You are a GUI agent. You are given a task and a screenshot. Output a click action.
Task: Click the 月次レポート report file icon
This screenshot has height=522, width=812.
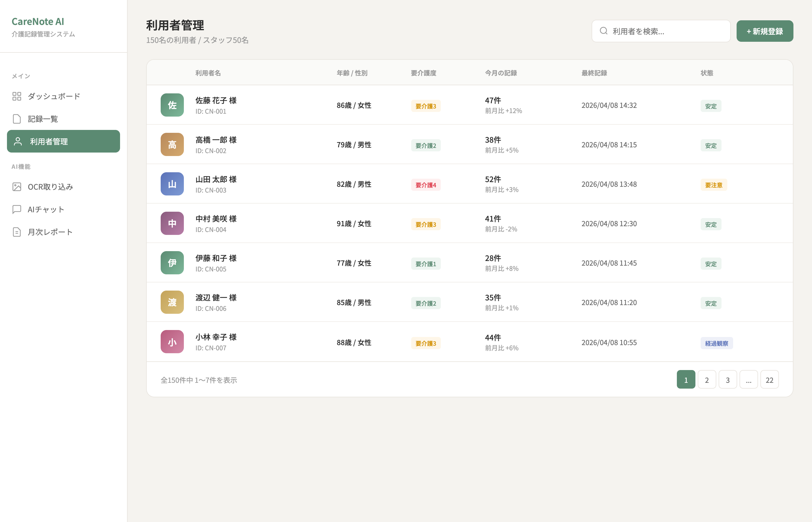coord(17,232)
